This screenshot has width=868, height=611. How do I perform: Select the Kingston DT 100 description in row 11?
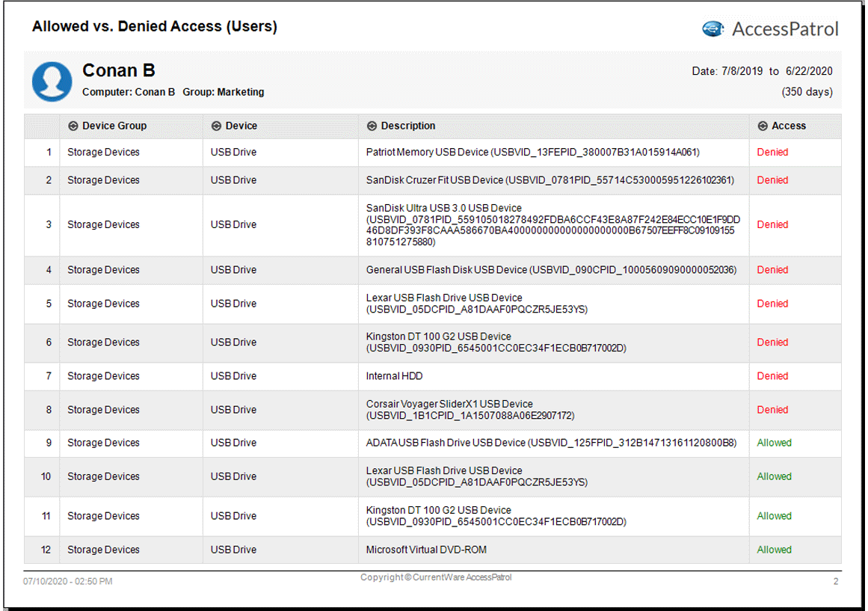[496, 516]
